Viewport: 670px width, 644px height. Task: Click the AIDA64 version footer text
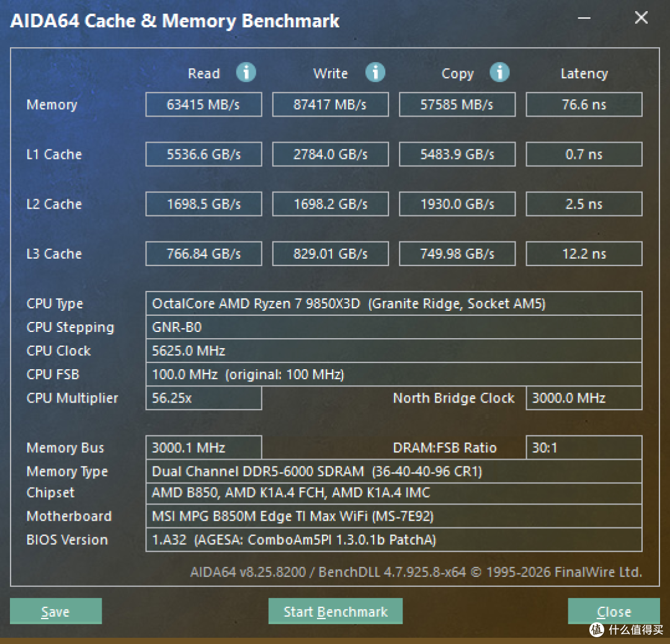click(x=416, y=572)
